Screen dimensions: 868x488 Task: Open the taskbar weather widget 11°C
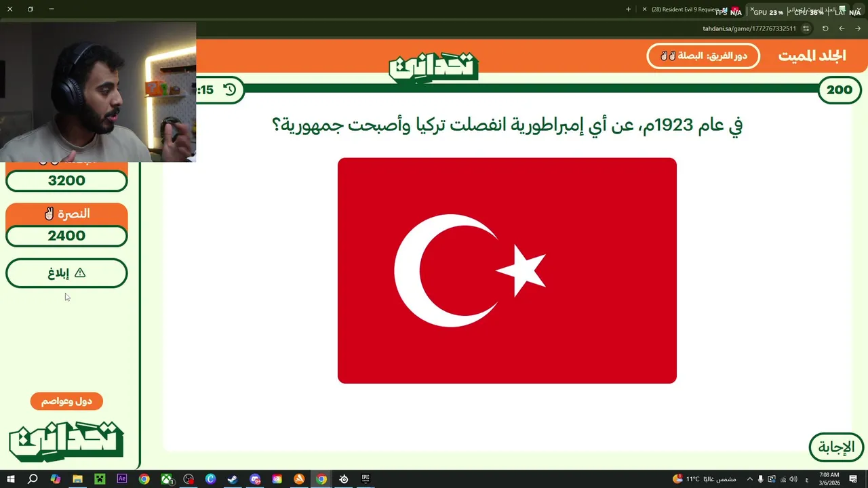pyautogui.click(x=704, y=479)
